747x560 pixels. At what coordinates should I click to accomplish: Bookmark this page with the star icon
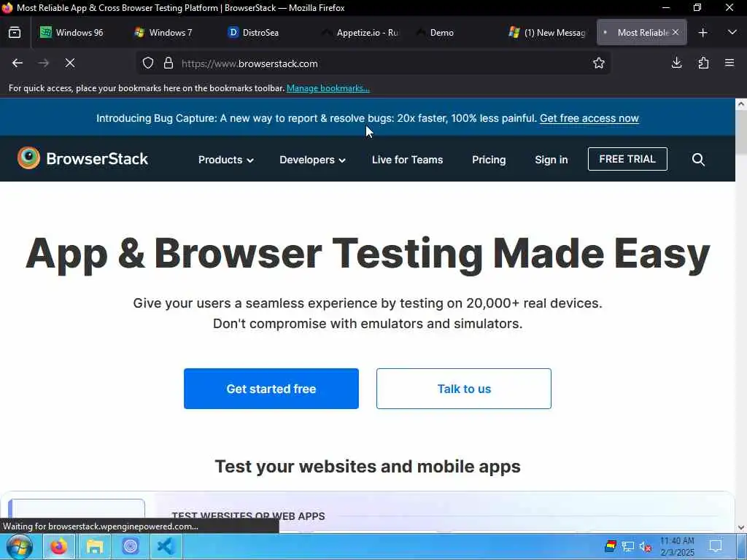click(x=599, y=63)
